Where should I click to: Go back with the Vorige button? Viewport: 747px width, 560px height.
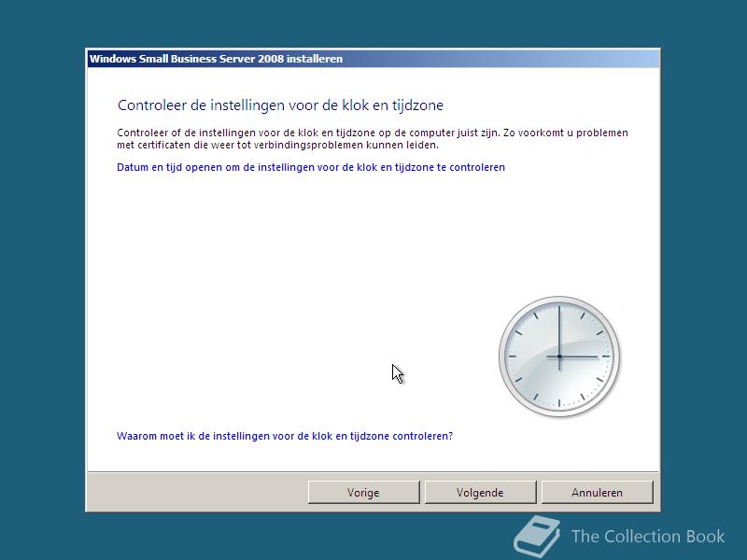point(363,493)
